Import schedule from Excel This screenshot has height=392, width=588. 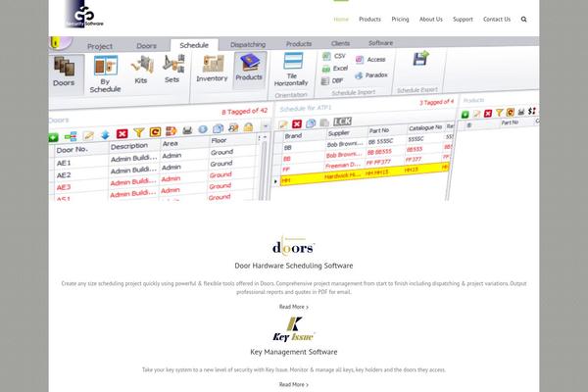point(335,69)
